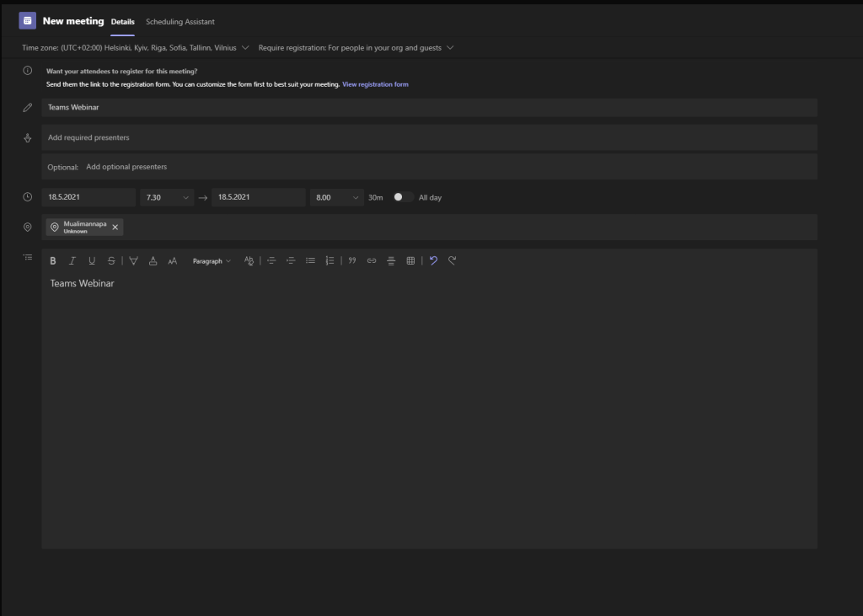863x616 pixels.
Task: Click the undo arrow icon
Action: coord(433,261)
